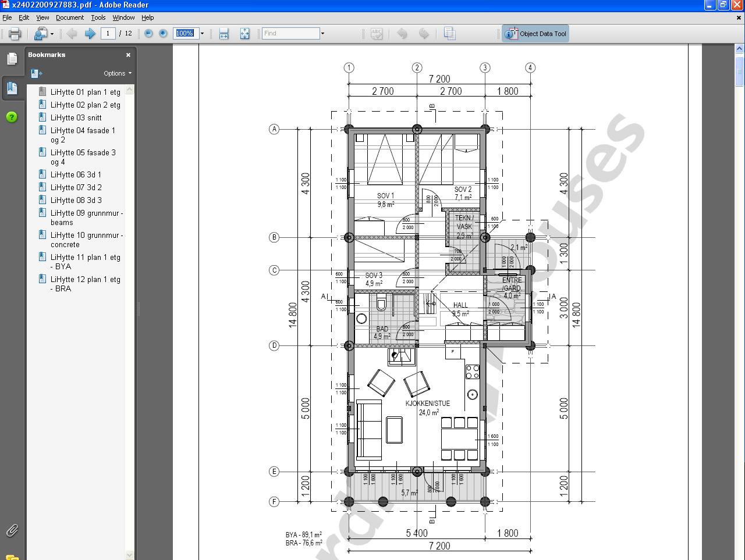
Task: Click the document vertical scrollbar
Action: click(x=740, y=302)
